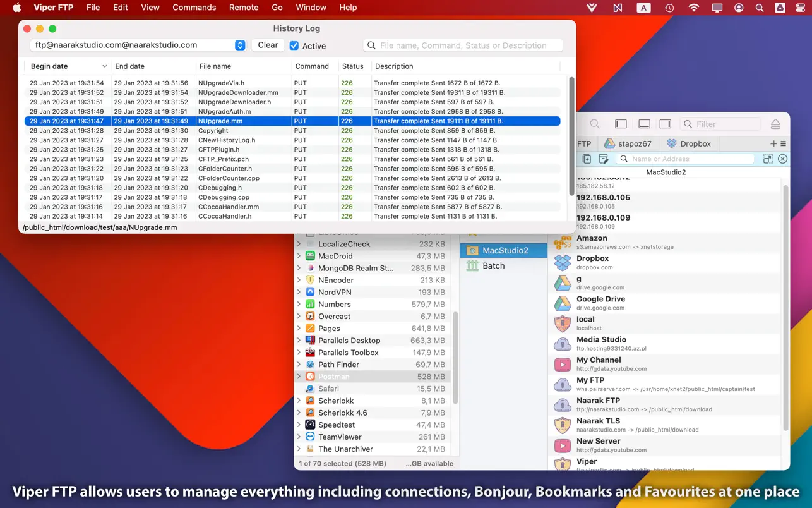Image resolution: width=812 pixels, height=508 pixels.
Task: Close the bookmark search bar with X icon
Action: tap(782, 159)
